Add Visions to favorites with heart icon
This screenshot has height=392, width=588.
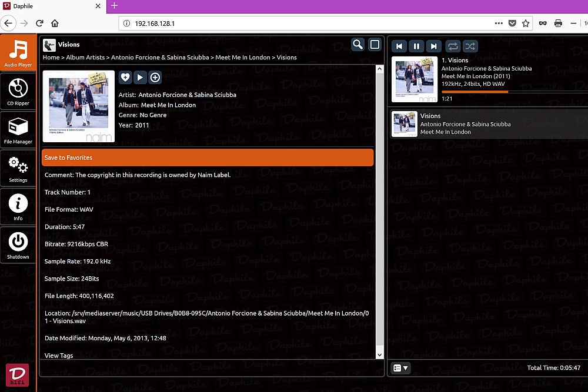tap(125, 77)
